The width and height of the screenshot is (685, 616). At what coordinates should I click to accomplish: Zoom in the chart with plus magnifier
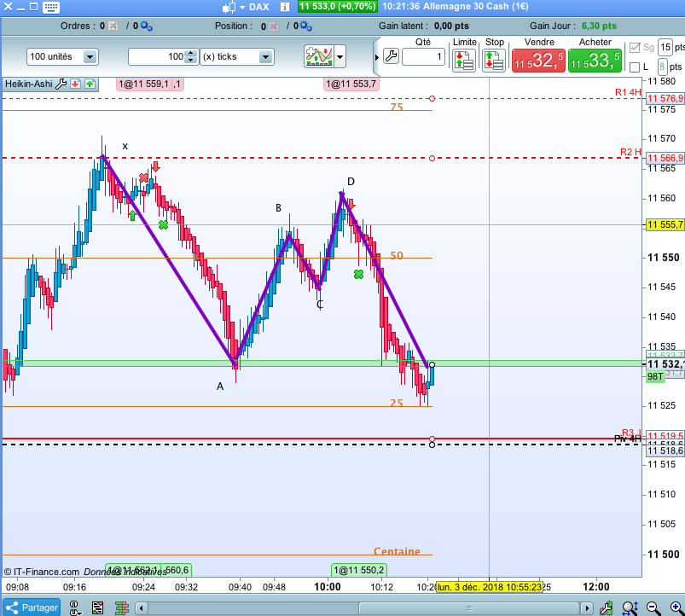[676, 607]
